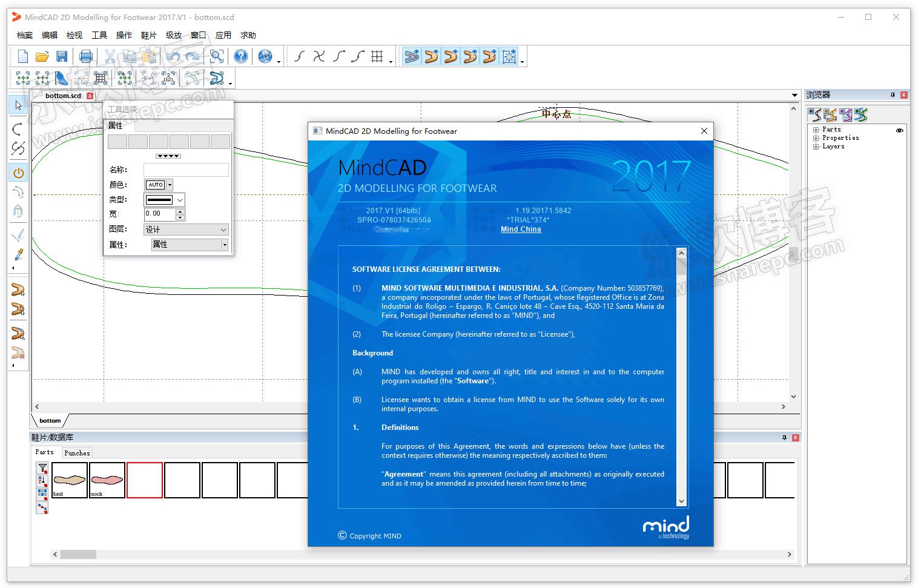Open the 类型 line type dropdown
Screen dimensions: 921x588
(164, 200)
